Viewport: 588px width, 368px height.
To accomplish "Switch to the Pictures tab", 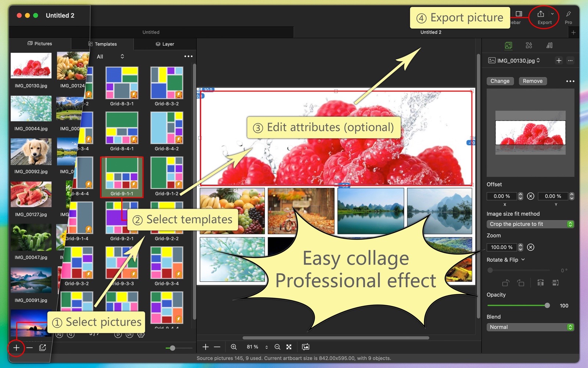I will pos(40,43).
